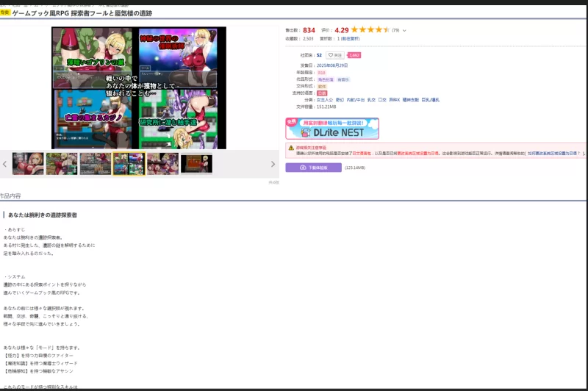Click the sales count 834

pos(309,30)
